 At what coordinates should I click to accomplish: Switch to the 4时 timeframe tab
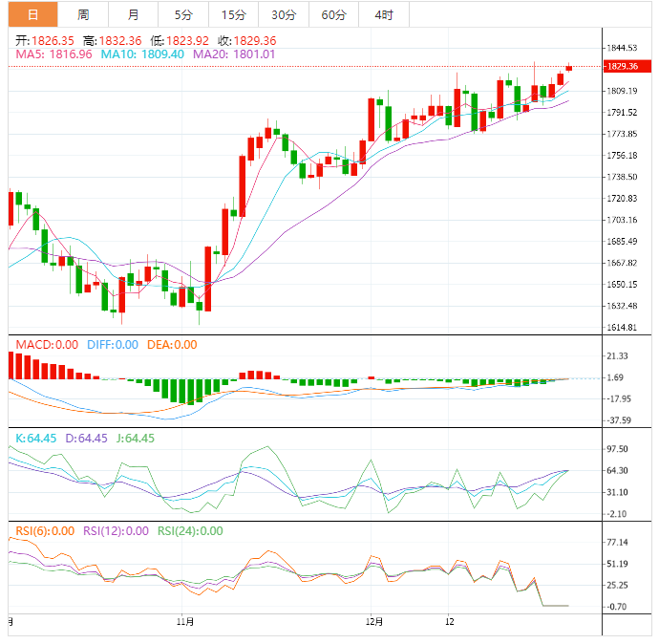384,14
